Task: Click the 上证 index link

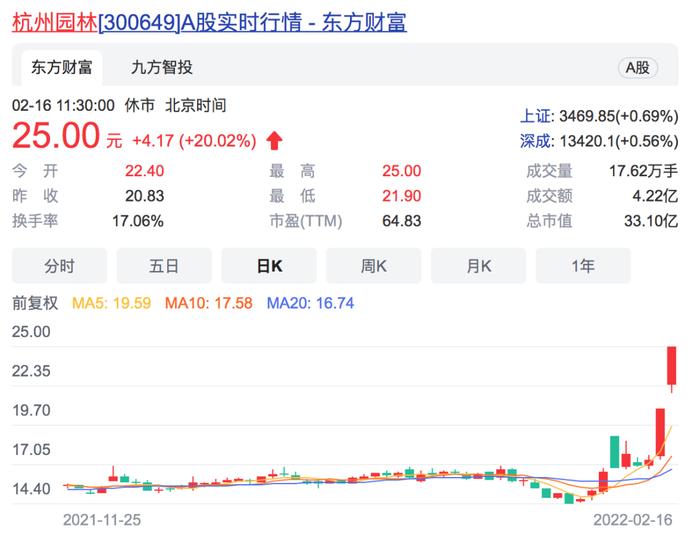Action: coord(535,116)
